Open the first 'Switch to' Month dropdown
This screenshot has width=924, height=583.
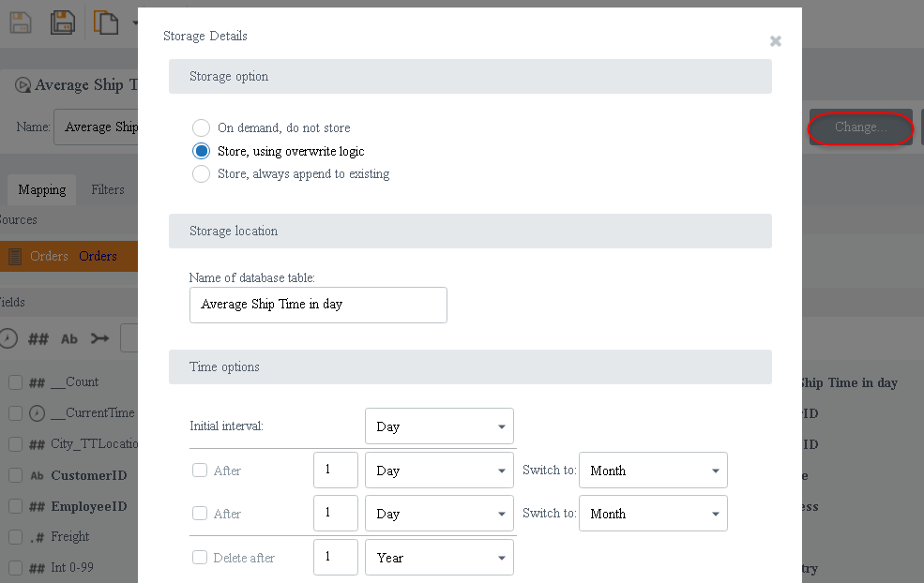click(x=653, y=471)
